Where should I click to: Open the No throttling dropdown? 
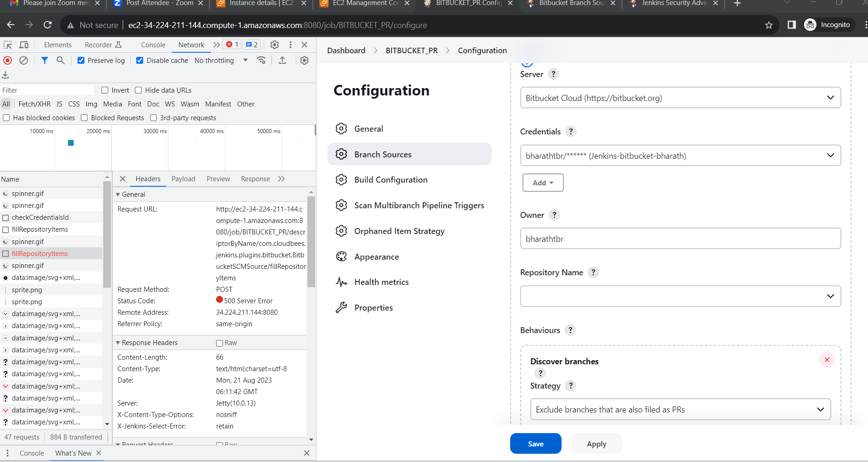click(221, 60)
